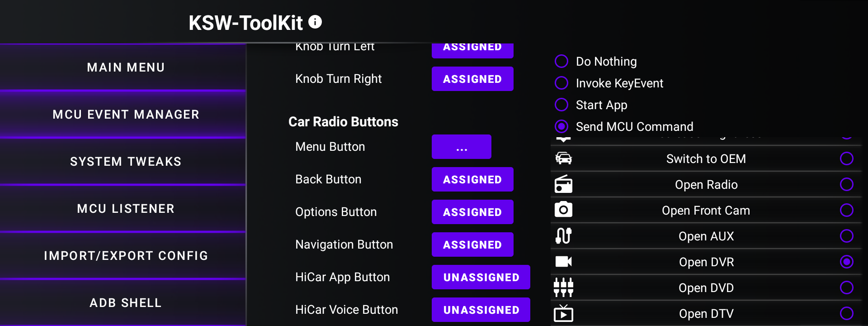Click the TV icon next to Open DTV
Viewport: 868px width, 326px height.
click(563, 313)
